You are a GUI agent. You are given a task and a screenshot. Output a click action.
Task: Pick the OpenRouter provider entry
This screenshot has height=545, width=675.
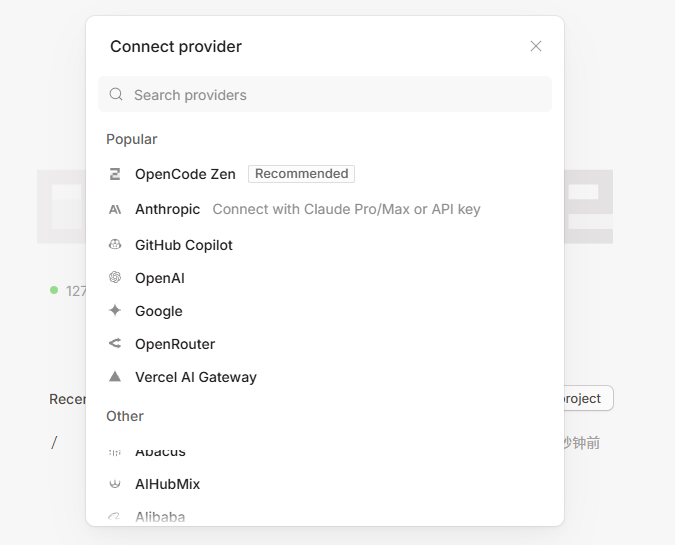175,344
